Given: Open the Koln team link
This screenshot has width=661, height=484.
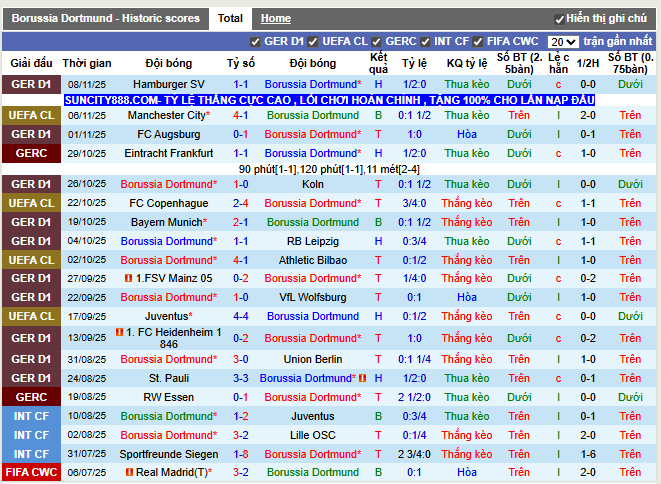Looking at the screenshot, I should click(313, 184).
